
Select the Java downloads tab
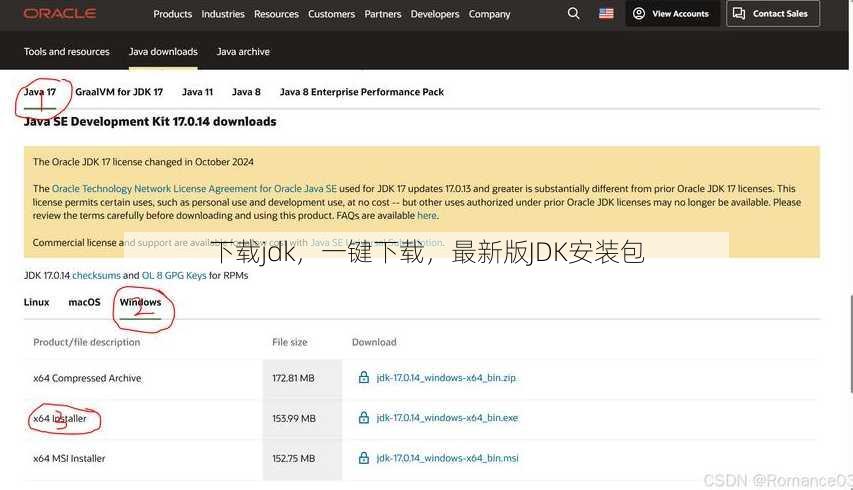[x=163, y=52]
